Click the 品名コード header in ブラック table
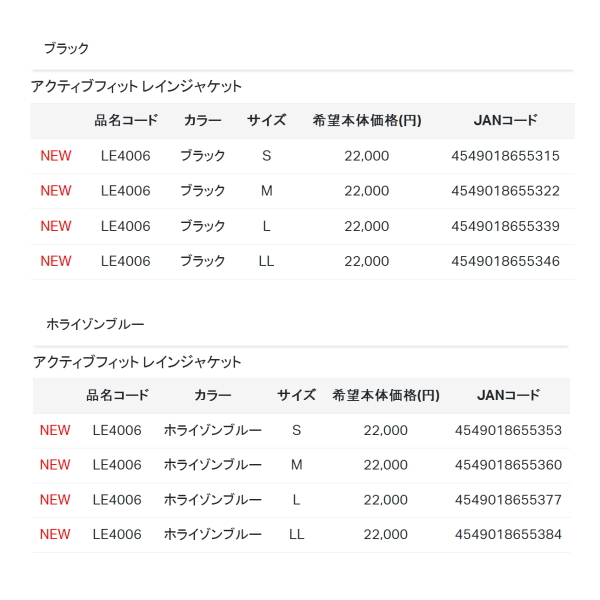This screenshot has height=600, width=600. pos(126,121)
